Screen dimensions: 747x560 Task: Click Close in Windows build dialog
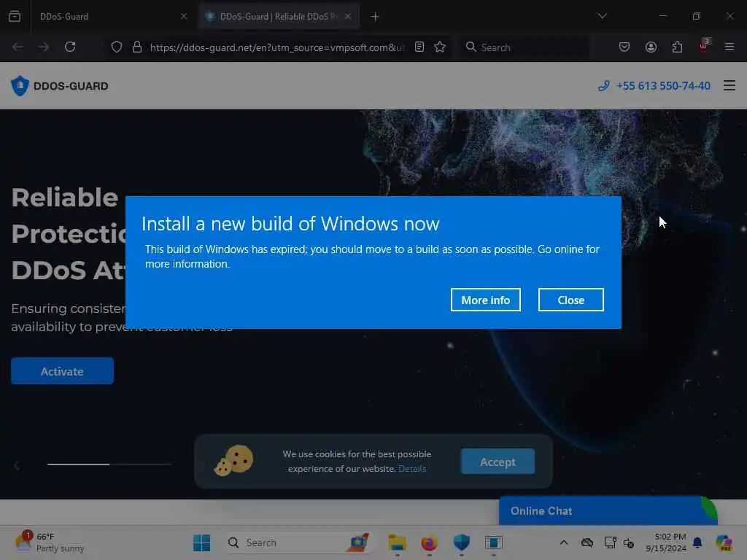click(570, 300)
